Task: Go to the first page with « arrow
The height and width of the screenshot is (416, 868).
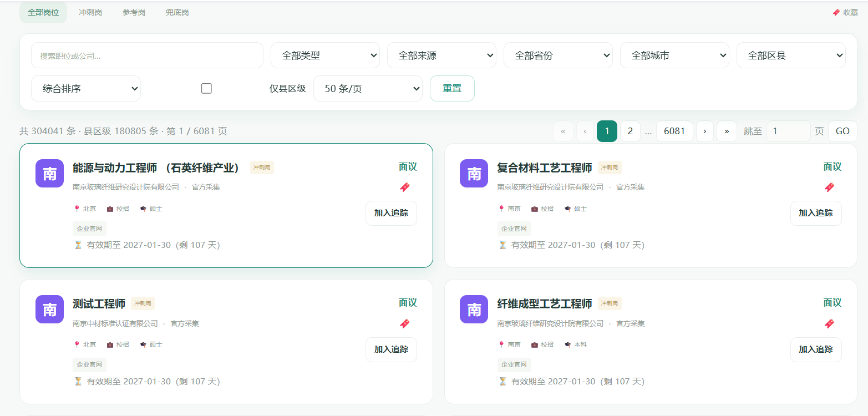Action: tap(563, 131)
